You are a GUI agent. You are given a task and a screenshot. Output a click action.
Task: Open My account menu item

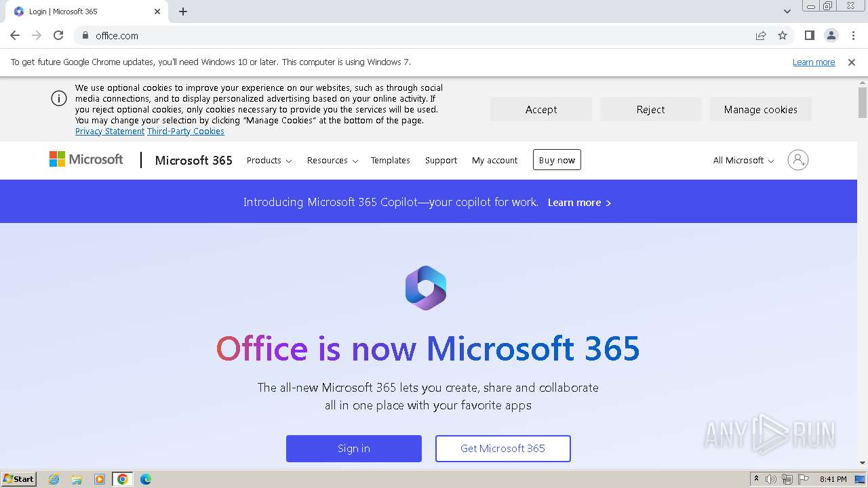click(495, 161)
